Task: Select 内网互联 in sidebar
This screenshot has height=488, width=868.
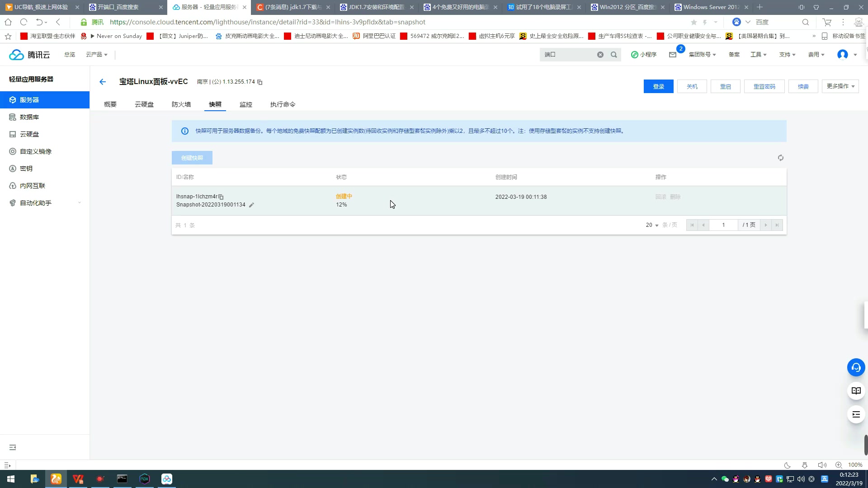Action: 45,186
